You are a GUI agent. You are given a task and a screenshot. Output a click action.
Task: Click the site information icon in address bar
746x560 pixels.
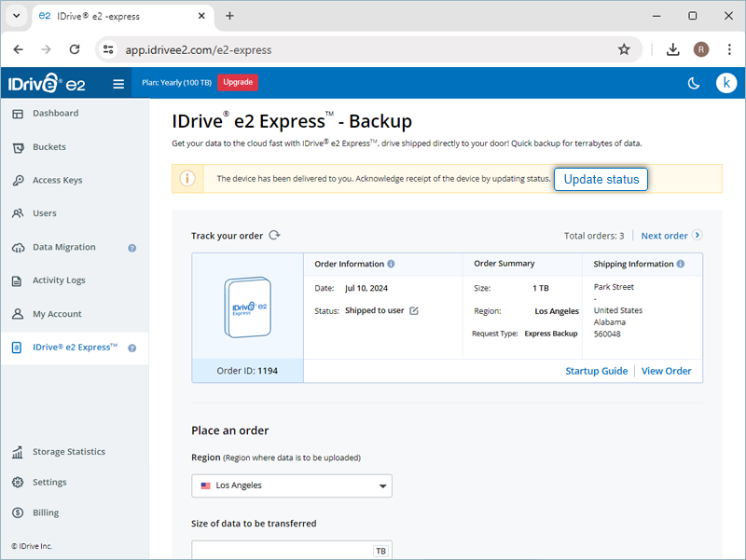[108, 49]
